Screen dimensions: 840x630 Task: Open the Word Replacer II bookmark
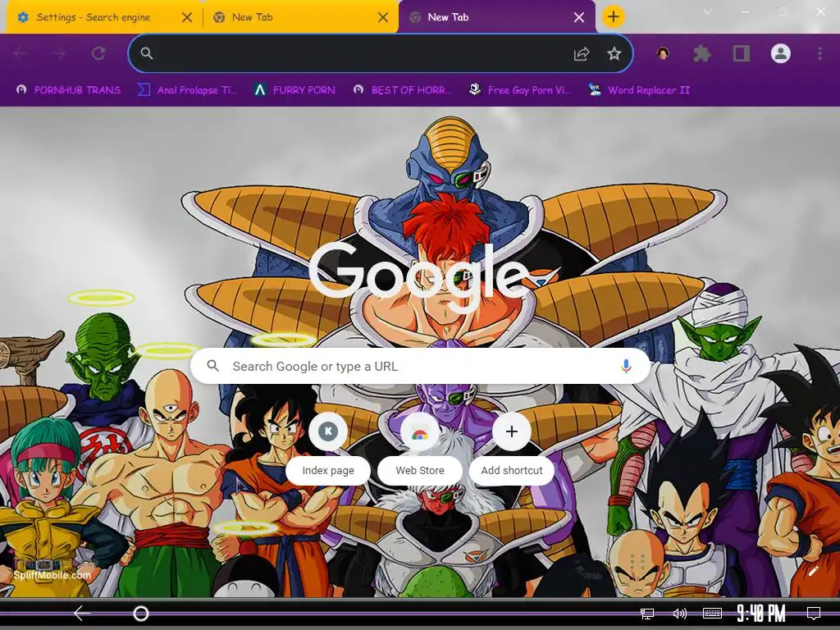click(x=639, y=90)
